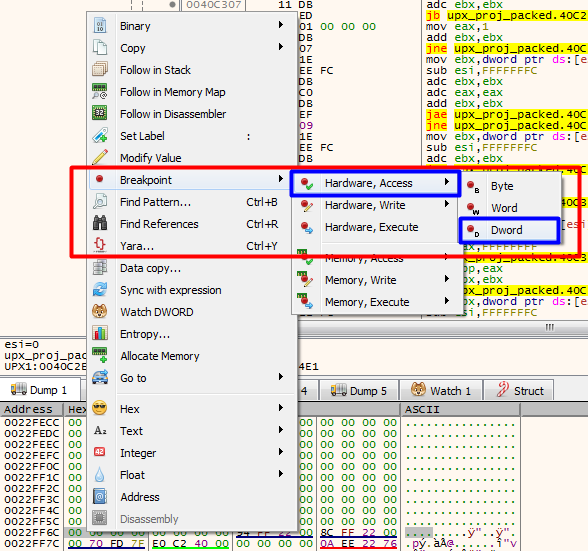Switch to the Dump 5 tab
Viewport: 588px width, 551px height.
[359, 391]
